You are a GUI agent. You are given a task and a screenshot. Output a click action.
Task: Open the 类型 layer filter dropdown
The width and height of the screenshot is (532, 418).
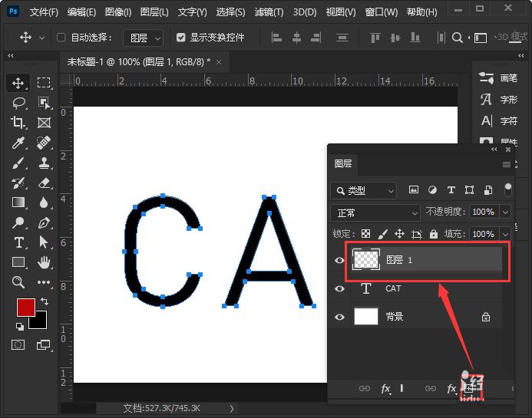click(363, 191)
